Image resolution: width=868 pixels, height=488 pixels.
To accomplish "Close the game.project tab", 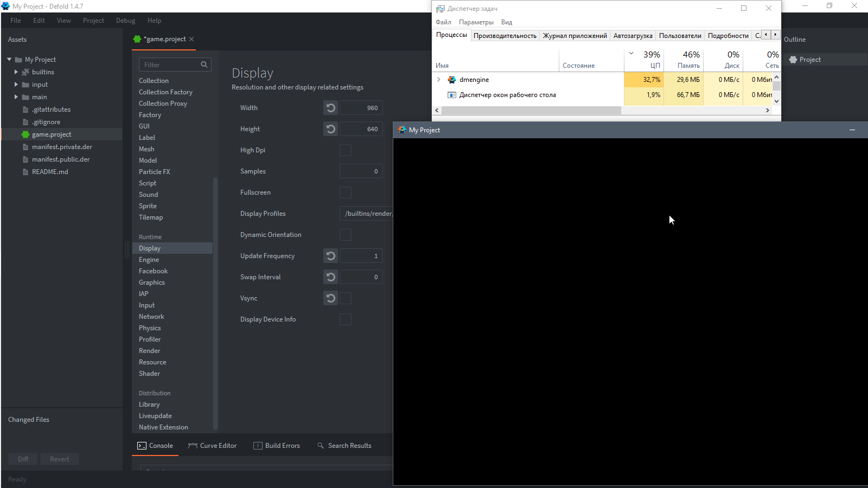I will coord(192,39).
